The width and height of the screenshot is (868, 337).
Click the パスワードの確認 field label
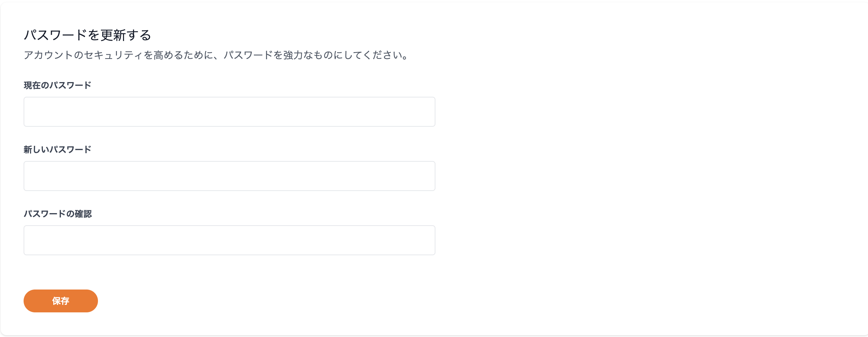58,214
